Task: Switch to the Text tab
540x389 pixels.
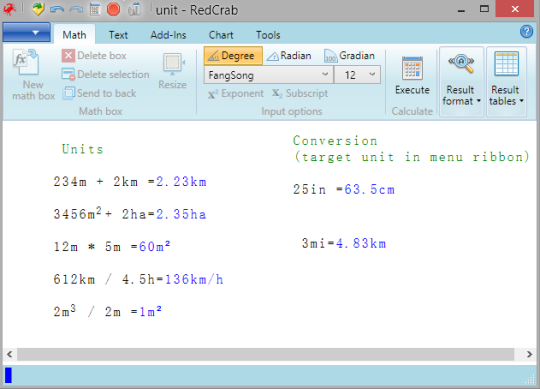Action: [x=118, y=35]
